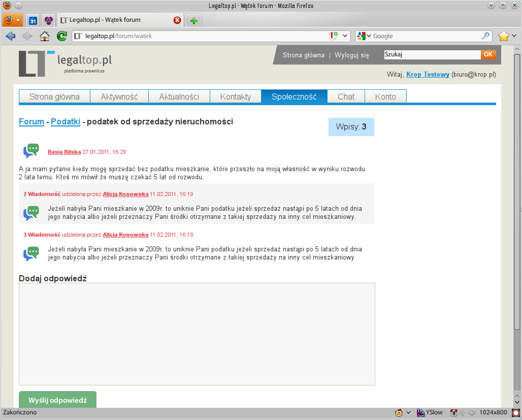Click the Wyślij odpowiedź button
Screen dimensions: 522x420
pyautogui.click(x=57, y=400)
